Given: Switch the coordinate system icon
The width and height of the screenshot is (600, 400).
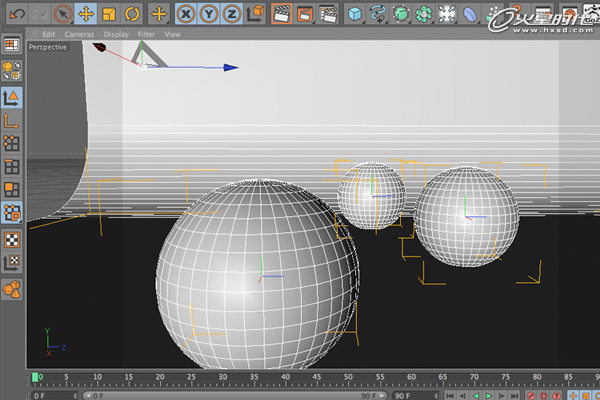Looking at the screenshot, I should pyautogui.click(x=255, y=14).
